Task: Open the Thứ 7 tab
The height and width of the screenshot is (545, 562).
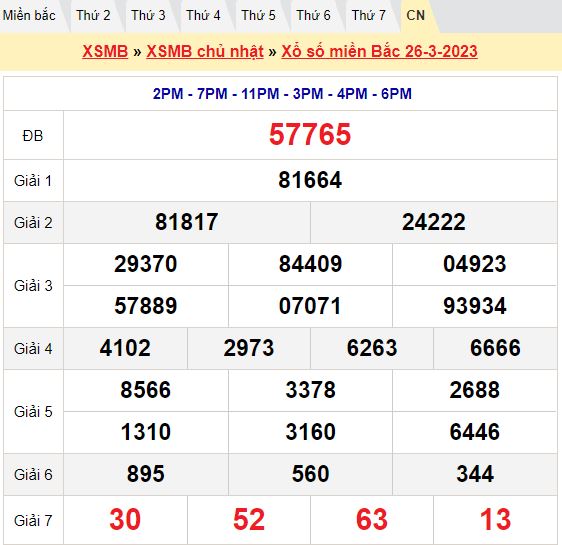Action: 368,16
